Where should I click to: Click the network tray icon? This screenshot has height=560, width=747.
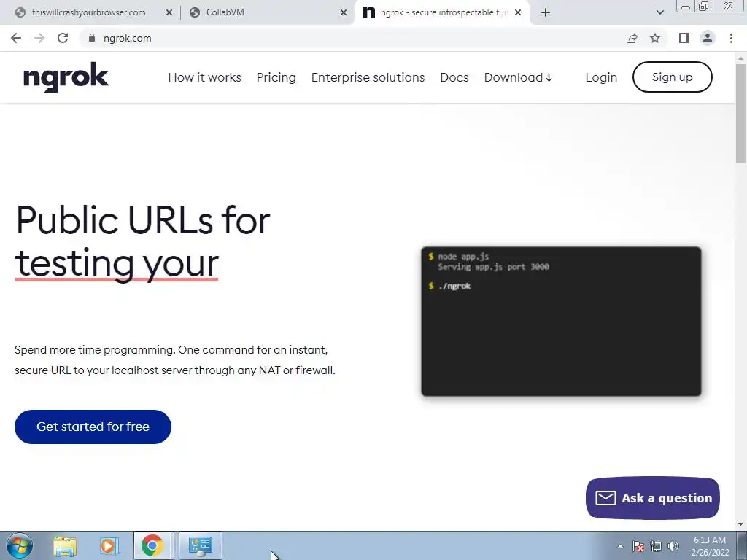(x=656, y=546)
